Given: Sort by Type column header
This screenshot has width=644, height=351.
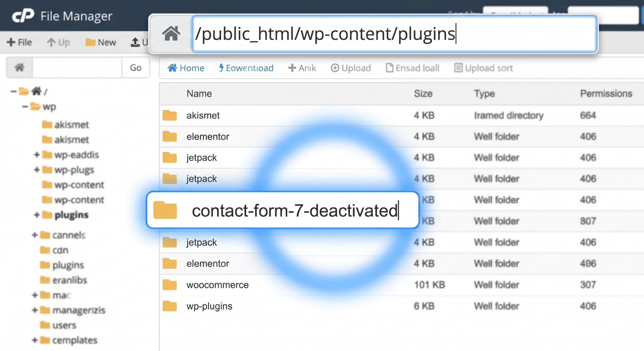Looking at the screenshot, I should (x=485, y=94).
